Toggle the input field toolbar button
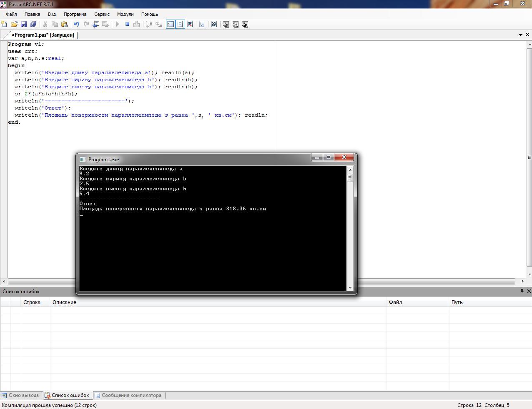The height and width of the screenshot is (409, 532). click(x=180, y=24)
